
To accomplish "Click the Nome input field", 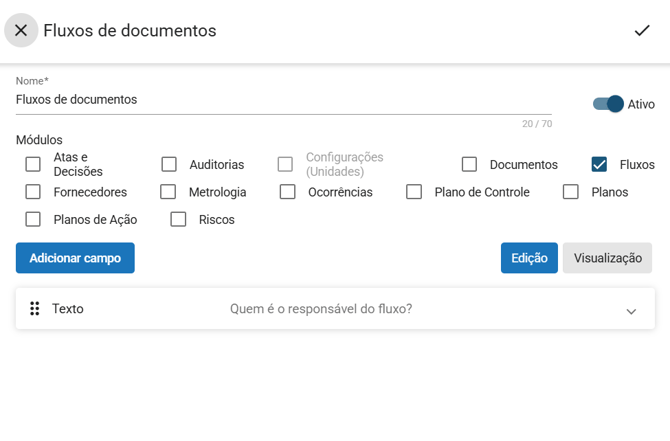I will point(283,100).
